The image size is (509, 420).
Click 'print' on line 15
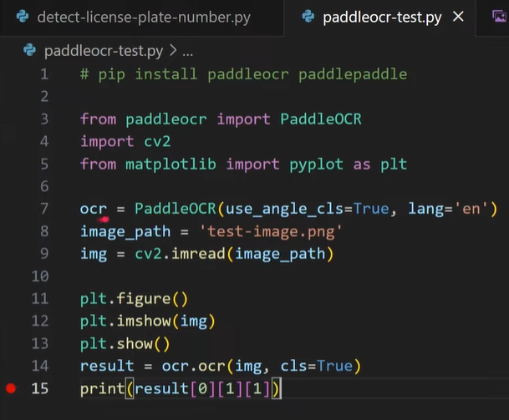103,388
